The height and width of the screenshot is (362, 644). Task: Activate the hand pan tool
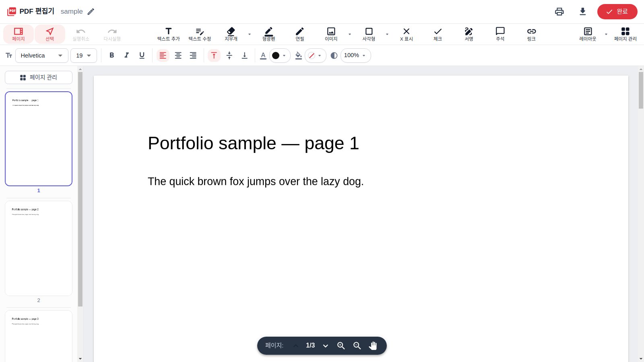373,346
